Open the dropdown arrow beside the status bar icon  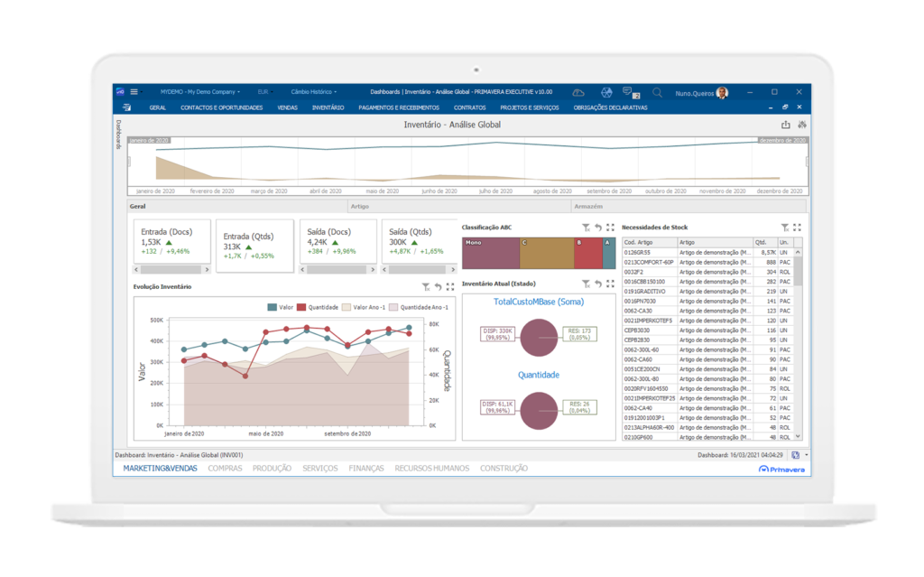806,455
